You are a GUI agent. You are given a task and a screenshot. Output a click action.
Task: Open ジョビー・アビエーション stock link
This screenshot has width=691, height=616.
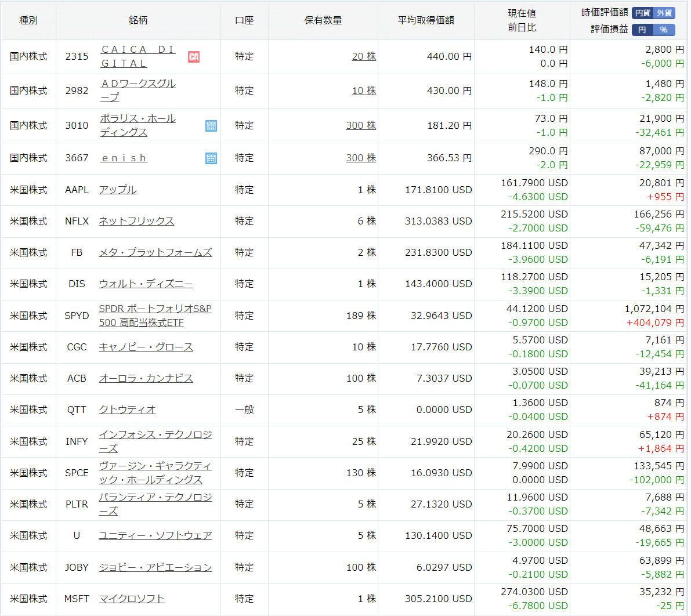[155, 567]
